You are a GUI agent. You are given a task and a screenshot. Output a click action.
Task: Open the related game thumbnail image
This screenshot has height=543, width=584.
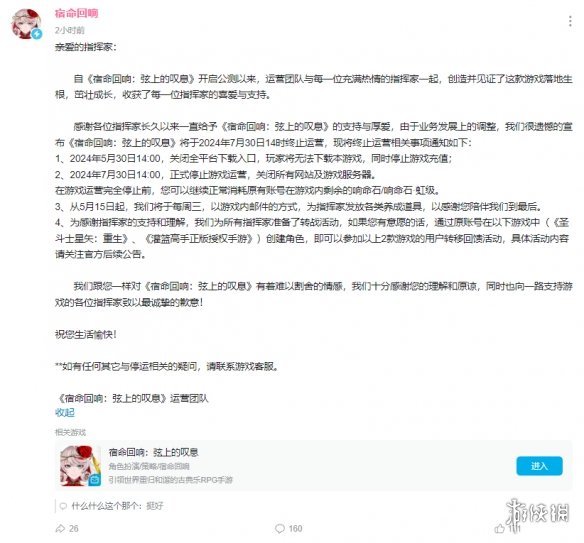(x=80, y=466)
